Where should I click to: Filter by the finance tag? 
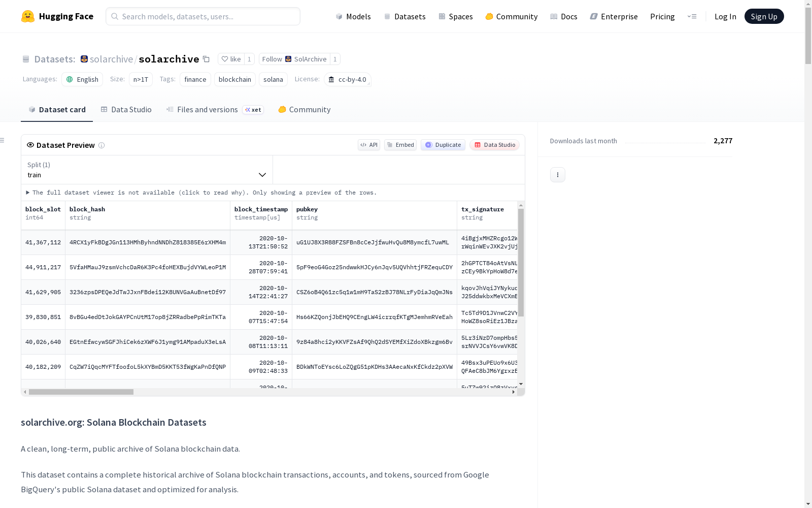[x=195, y=79]
